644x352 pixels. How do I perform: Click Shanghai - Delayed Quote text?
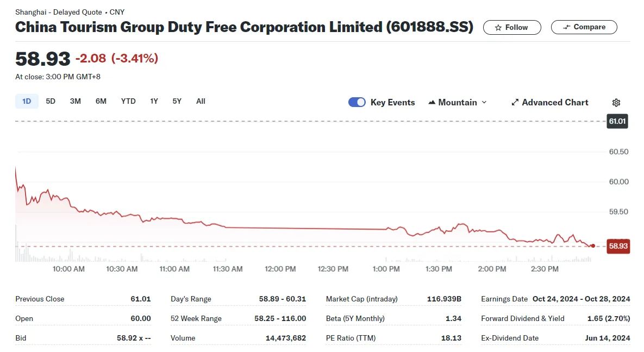coord(58,12)
